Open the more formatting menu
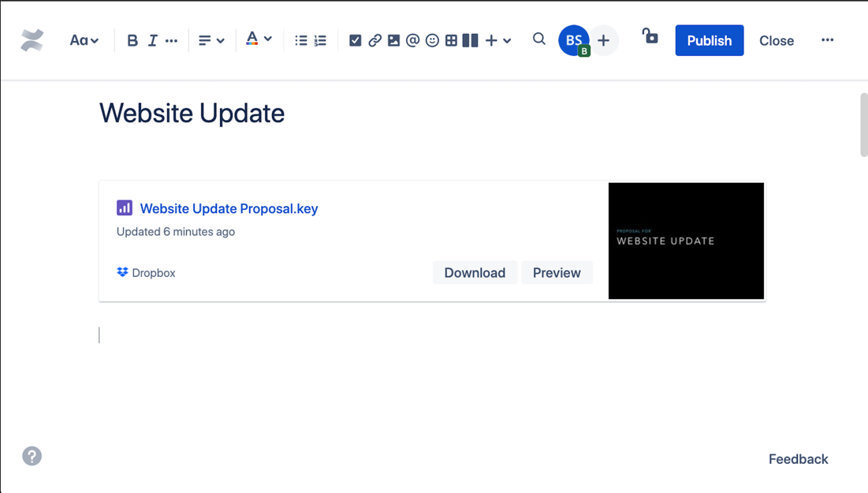 click(171, 39)
